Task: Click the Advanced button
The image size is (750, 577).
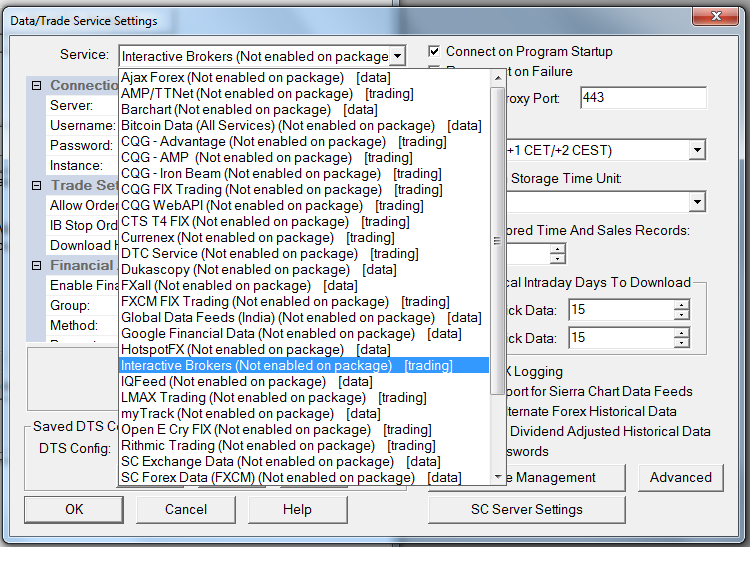Action: pyautogui.click(x=681, y=477)
